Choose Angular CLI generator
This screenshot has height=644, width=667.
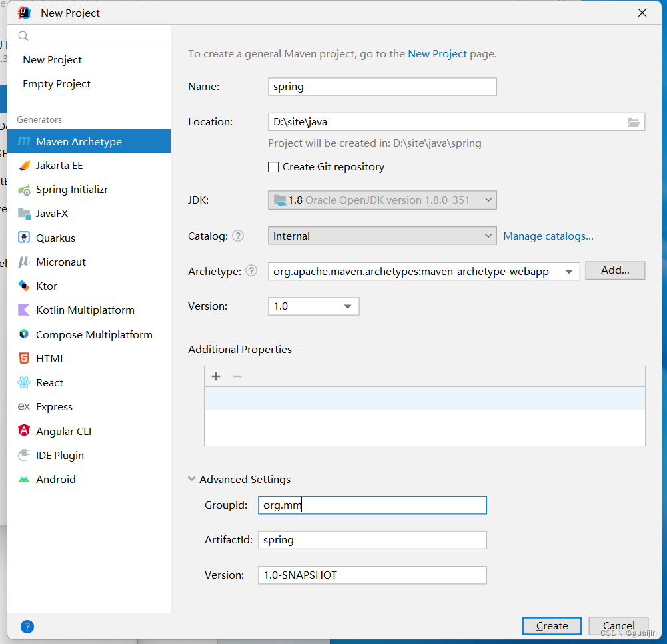point(89,431)
